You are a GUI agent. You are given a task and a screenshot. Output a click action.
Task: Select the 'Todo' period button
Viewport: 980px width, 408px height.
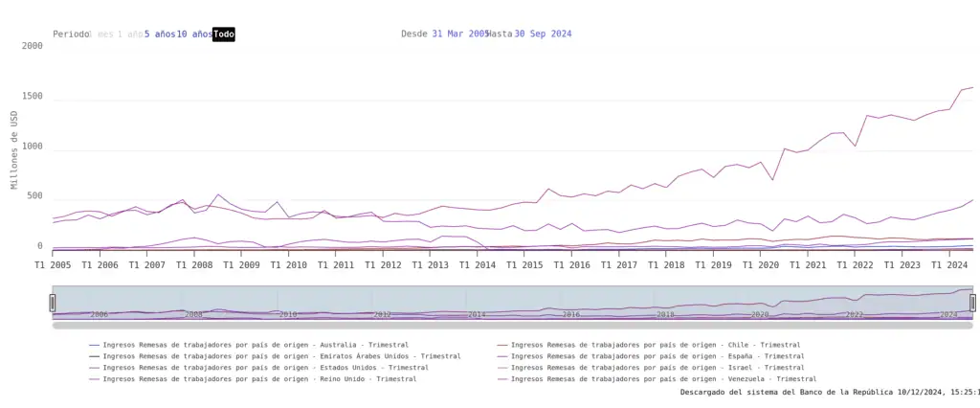pyautogui.click(x=224, y=34)
